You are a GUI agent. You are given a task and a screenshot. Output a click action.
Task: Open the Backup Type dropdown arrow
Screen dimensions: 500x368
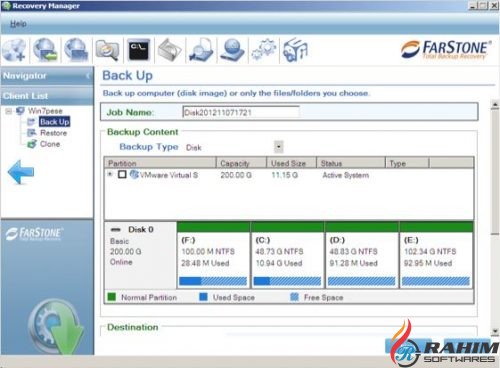pyautogui.click(x=279, y=147)
